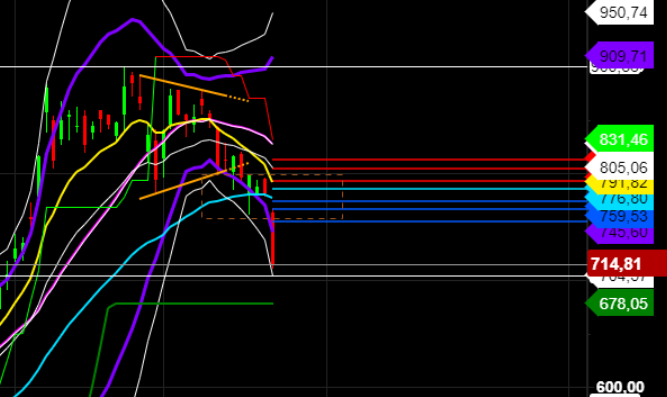Screen dimensions: 667x397
Task: Select the dark green 678,05 price label
Action: pyautogui.click(x=620, y=303)
